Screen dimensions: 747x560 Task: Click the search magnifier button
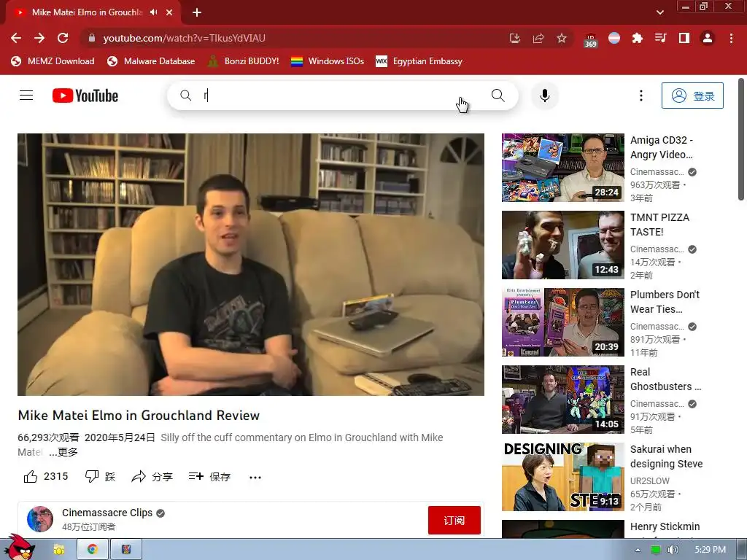(498, 96)
